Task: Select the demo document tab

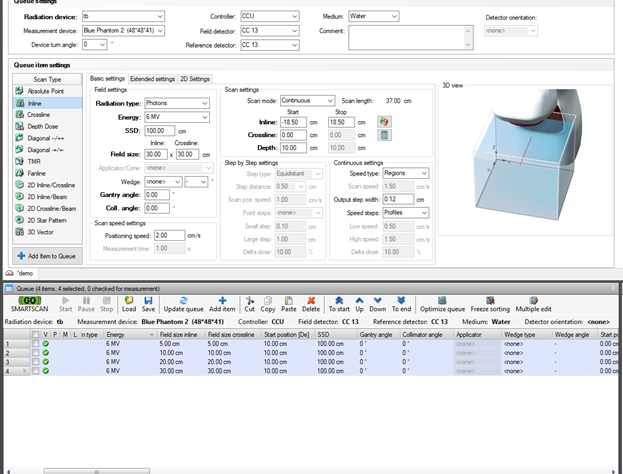Action: 21,273
